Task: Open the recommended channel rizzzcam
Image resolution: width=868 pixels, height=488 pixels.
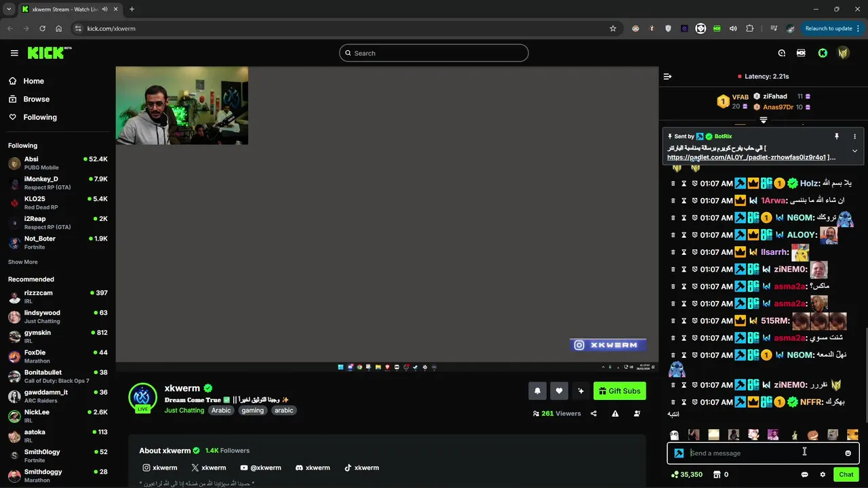Action: click(x=58, y=296)
